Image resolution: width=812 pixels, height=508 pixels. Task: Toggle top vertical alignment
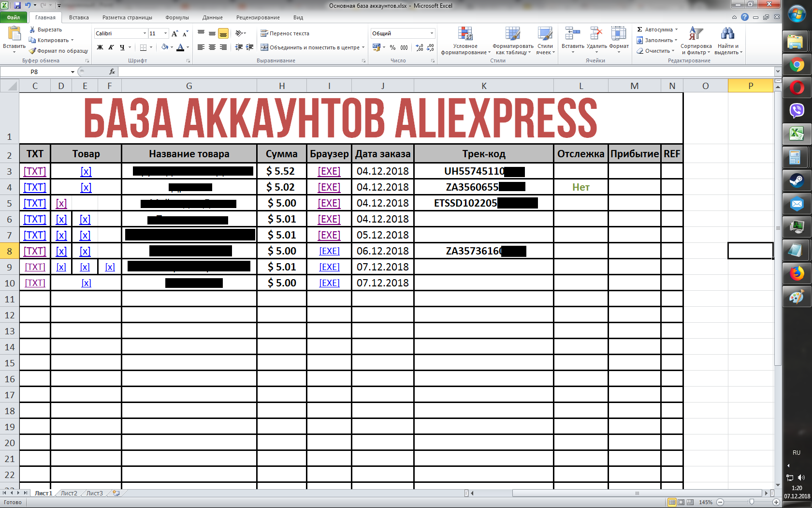click(201, 33)
